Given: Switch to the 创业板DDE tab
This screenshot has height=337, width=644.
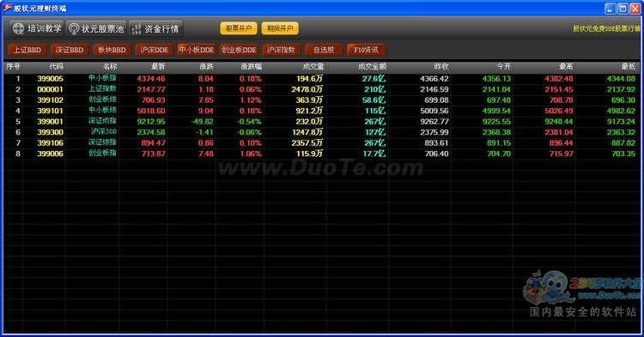Looking at the screenshot, I should tap(239, 50).
